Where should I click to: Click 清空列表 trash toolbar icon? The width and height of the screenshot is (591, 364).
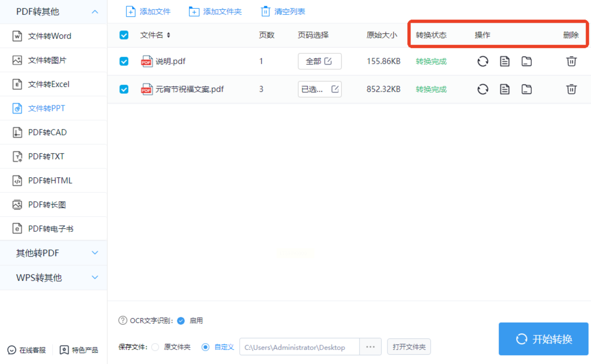click(265, 11)
